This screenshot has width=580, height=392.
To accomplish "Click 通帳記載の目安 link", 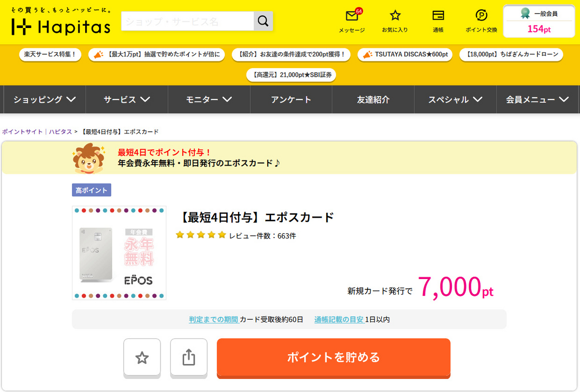I will (x=339, y=319).
